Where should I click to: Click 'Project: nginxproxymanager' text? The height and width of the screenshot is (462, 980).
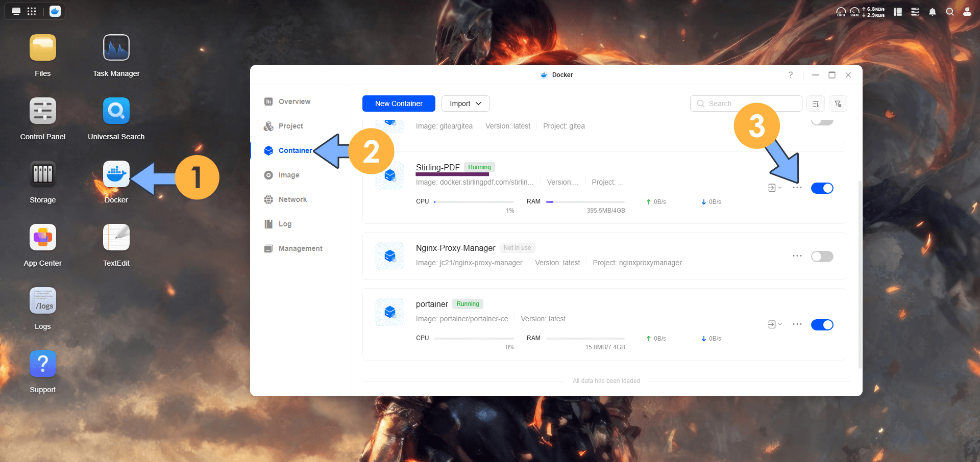coord(637,263)
